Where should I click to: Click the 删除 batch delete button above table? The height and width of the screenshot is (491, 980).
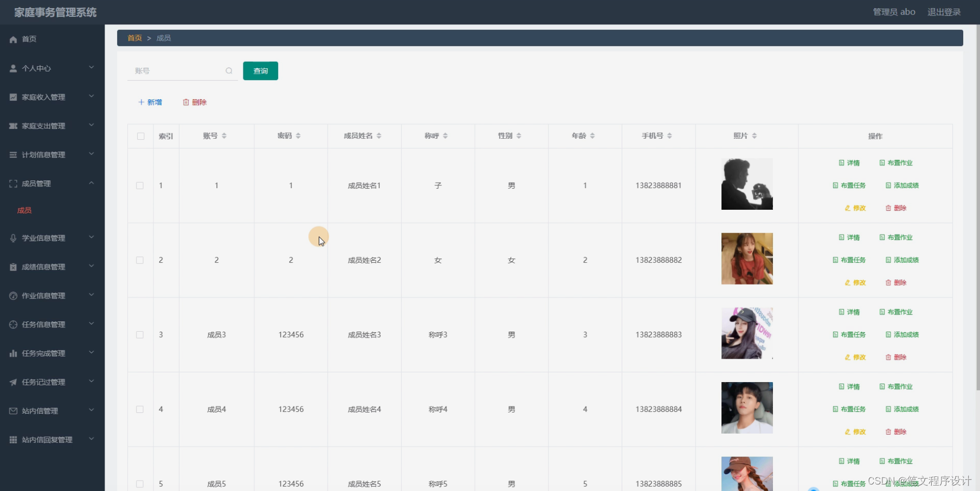pos(195,102)
